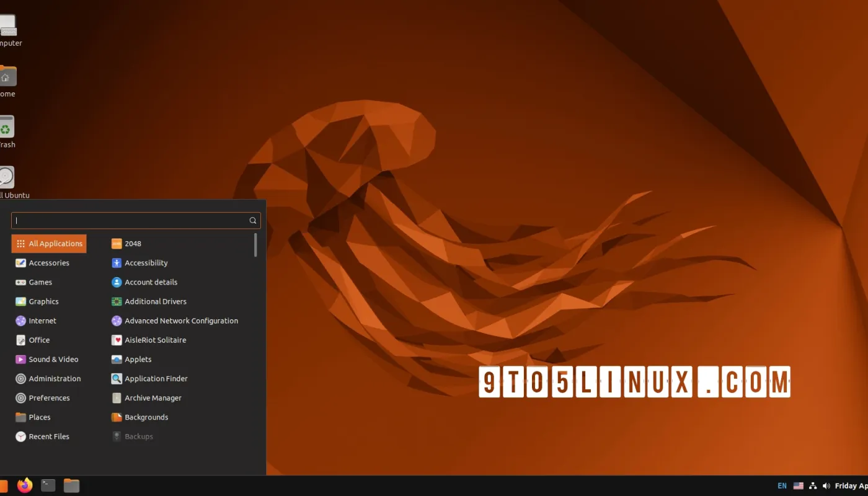
Task: Open Account details entry
Action: (x=144, y=282)
